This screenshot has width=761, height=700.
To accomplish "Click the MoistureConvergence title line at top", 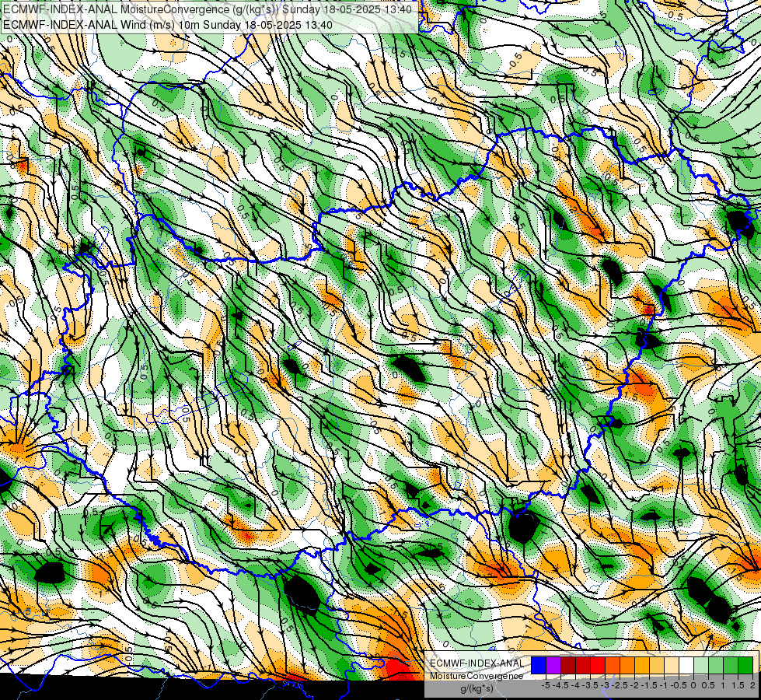I will tap(208, 9).
